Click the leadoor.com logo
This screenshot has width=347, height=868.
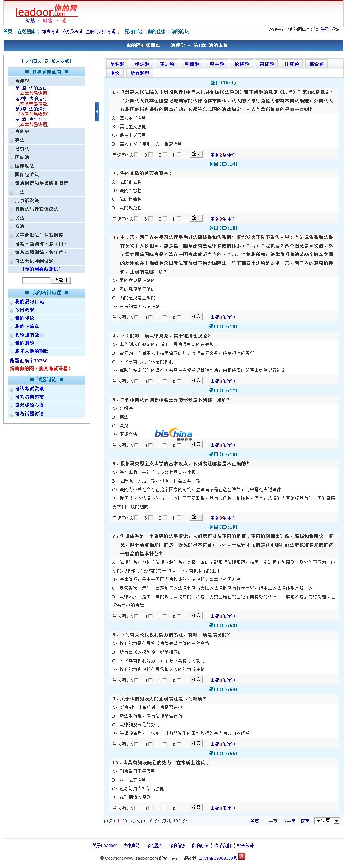click(x=46, y=14)
